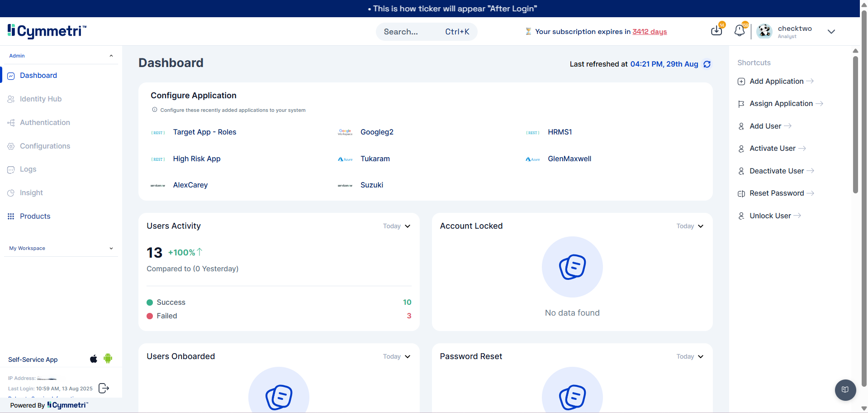Open the High Risk App configuration

coord(196,158)
